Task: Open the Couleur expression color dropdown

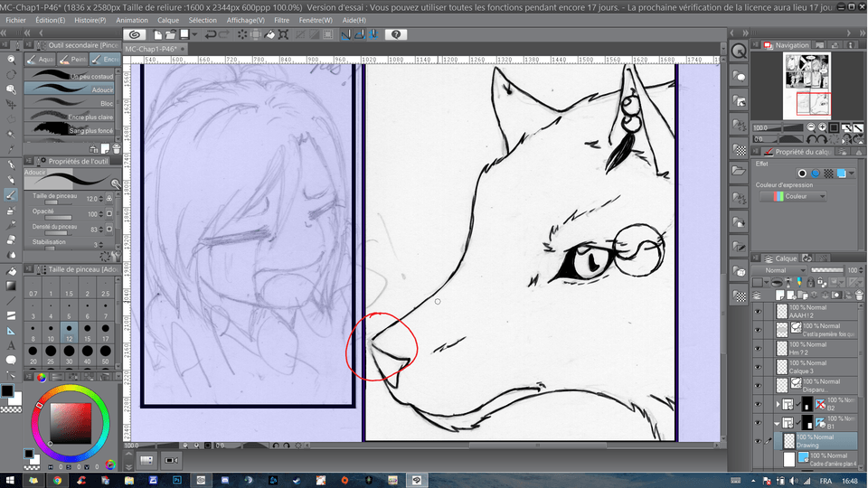Action: click(793, 196)
